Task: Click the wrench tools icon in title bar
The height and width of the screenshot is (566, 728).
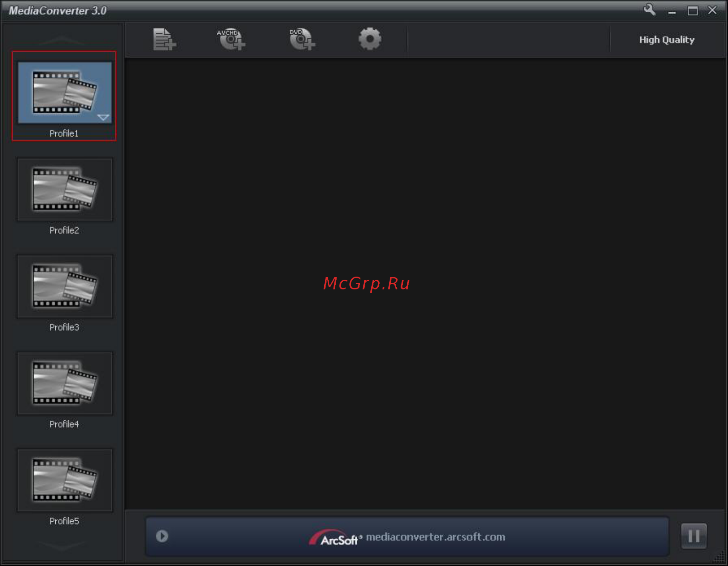Action: point(650,10)
